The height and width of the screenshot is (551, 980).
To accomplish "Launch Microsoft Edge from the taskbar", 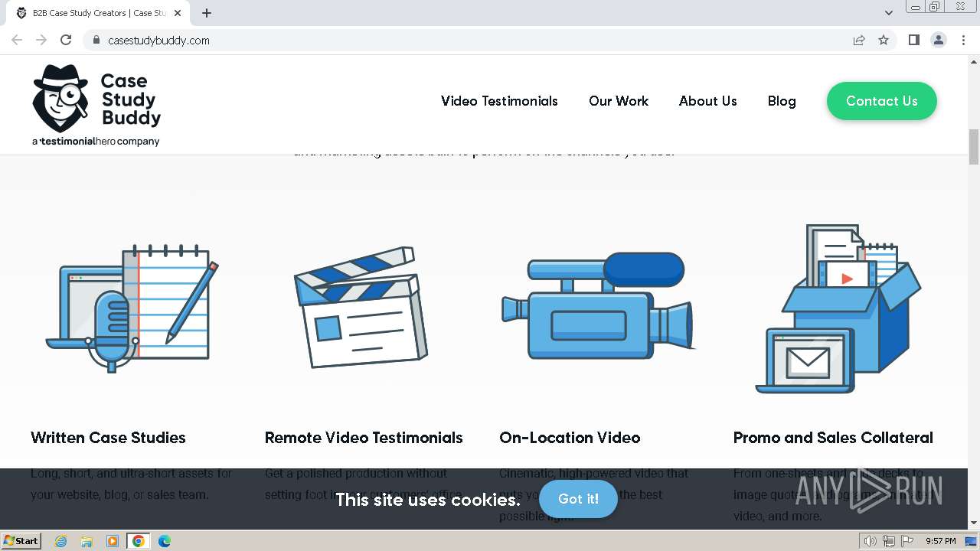I will 165,541.
